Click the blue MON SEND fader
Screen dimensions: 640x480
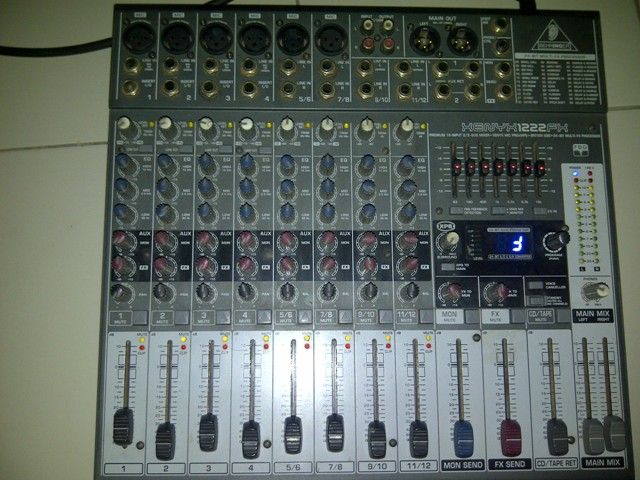coord(463,439)
